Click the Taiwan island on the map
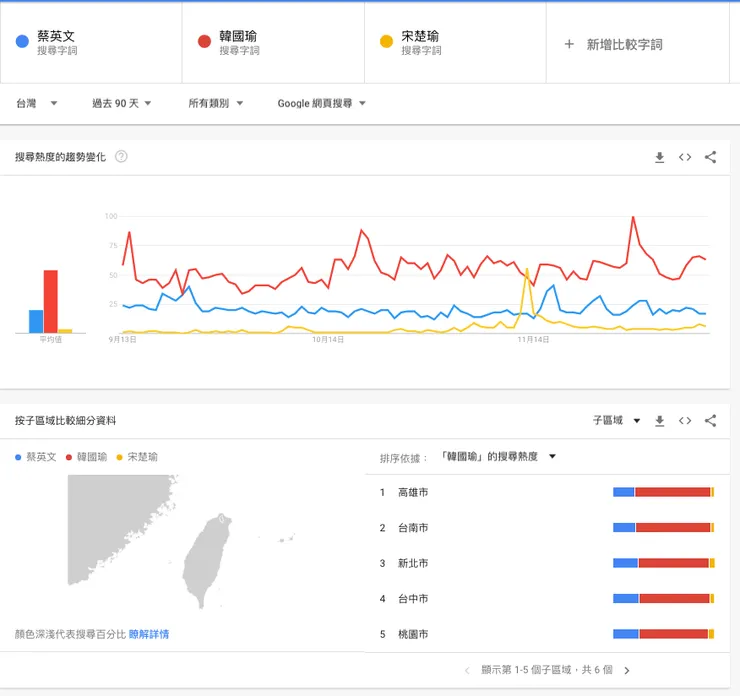Viewport: 740px width, 696px height. 206,561
